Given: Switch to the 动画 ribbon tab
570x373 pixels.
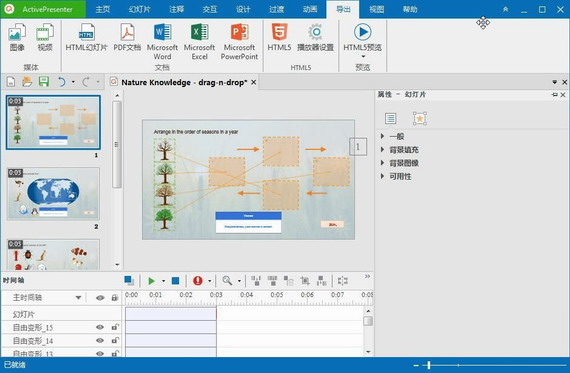Looking at the screenshot, I should click(310, 9).
